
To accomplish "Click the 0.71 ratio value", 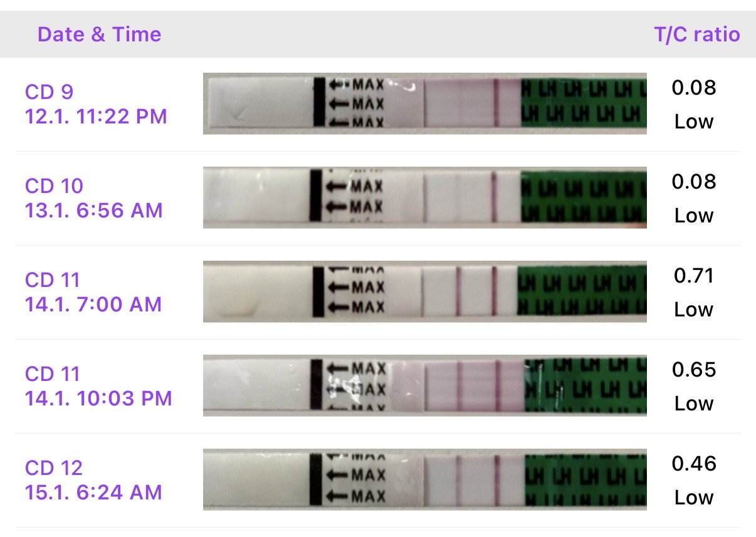I will (693, 276).
